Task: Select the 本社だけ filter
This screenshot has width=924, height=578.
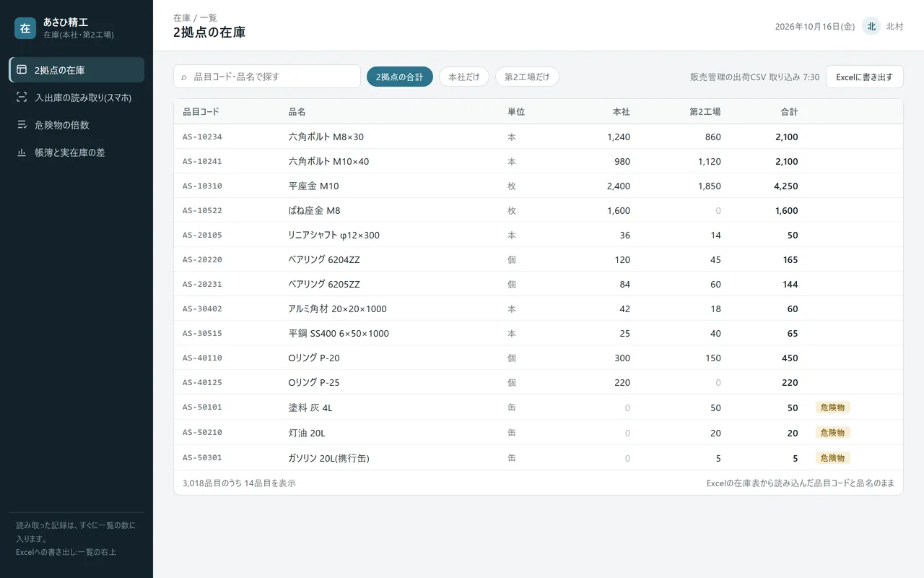Action: click(x=464, y=77)
